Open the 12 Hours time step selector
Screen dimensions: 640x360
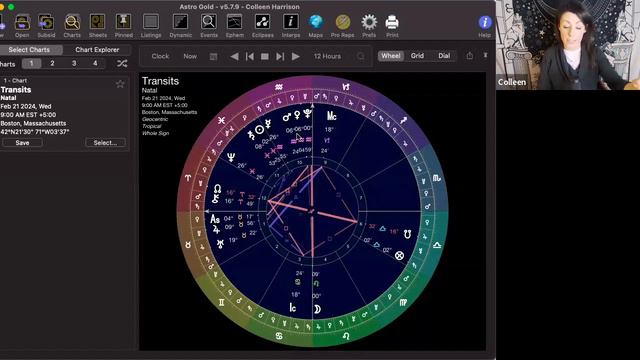tap(327, 56)
